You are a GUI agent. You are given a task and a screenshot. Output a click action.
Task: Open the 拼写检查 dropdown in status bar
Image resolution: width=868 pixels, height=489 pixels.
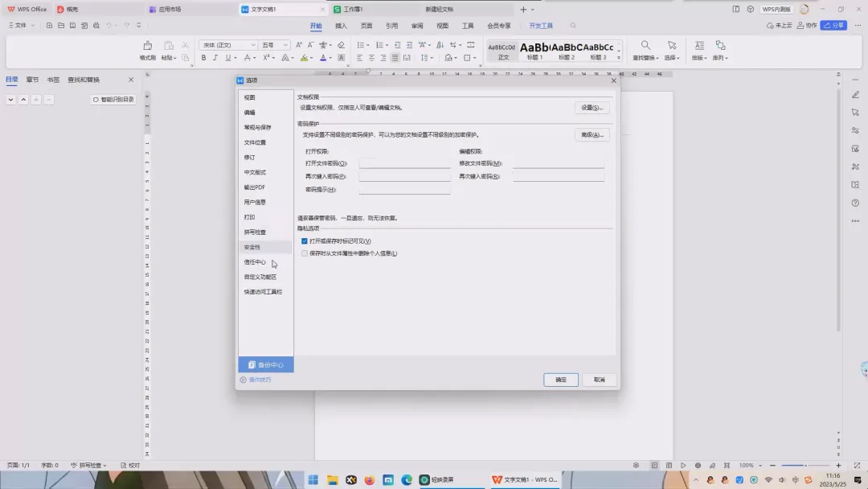[88, 465]
